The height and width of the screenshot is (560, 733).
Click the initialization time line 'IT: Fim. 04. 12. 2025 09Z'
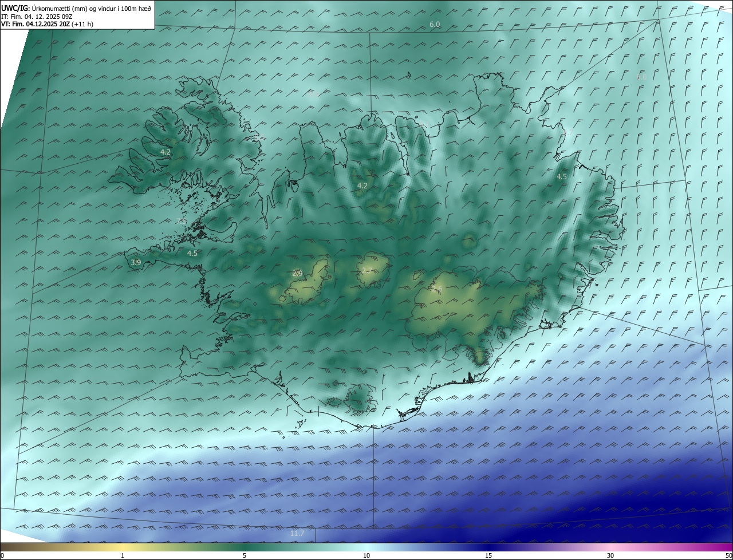[38, 16]
